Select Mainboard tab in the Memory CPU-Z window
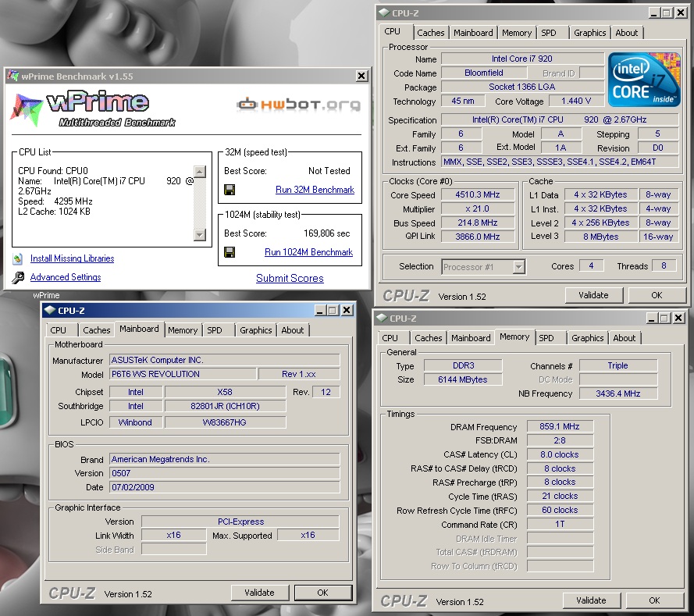Image resolution: width=694 pixels, height=616 pixels. pos(471,338)
